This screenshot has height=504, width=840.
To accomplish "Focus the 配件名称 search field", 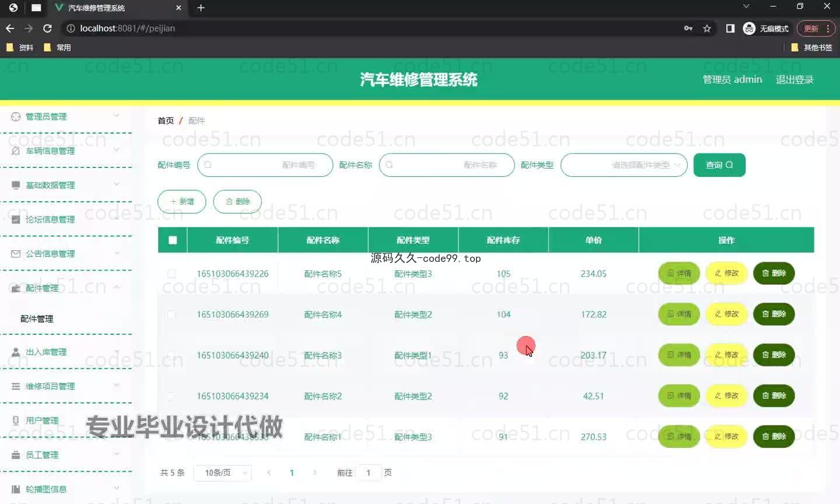I will pyautogui.click(x=447, y=165).
